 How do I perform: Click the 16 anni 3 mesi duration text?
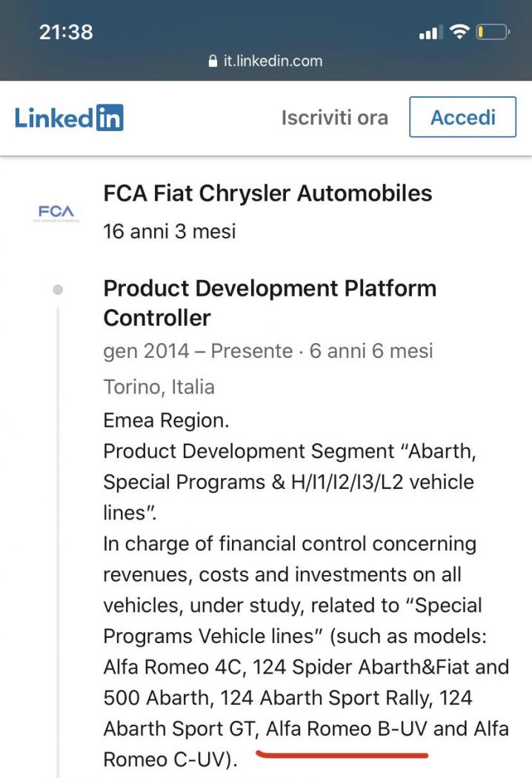click(169, 231)
